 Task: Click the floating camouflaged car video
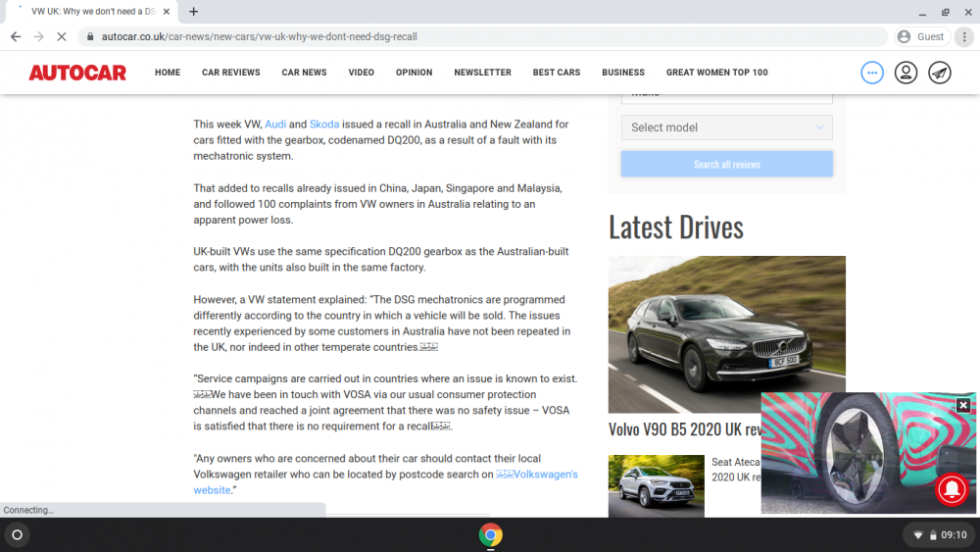[x=868, y=453]
